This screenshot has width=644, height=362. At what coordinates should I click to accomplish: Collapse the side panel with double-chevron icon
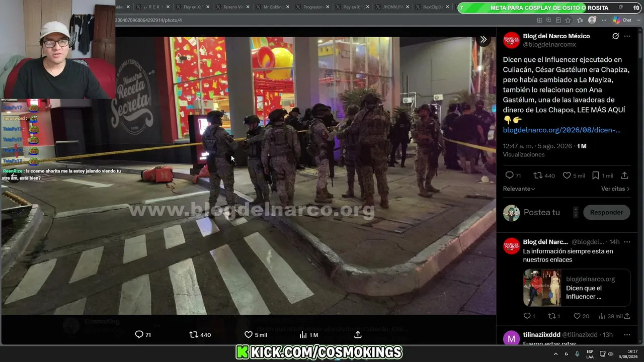click(x=483, y=39)
